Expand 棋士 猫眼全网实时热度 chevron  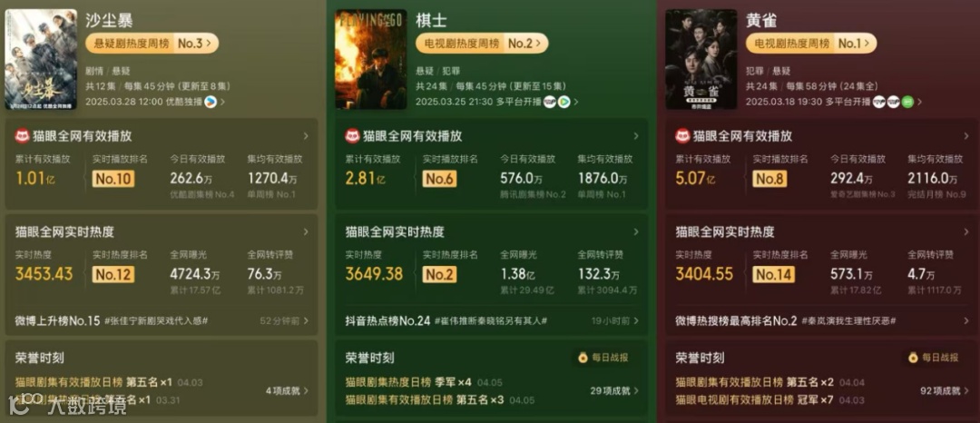coord(635,231)
